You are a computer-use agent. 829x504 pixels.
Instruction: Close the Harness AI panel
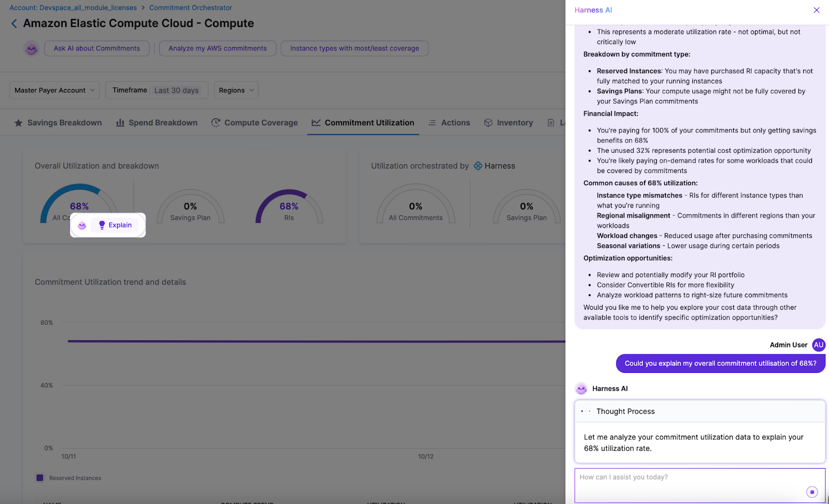[817, 10]
